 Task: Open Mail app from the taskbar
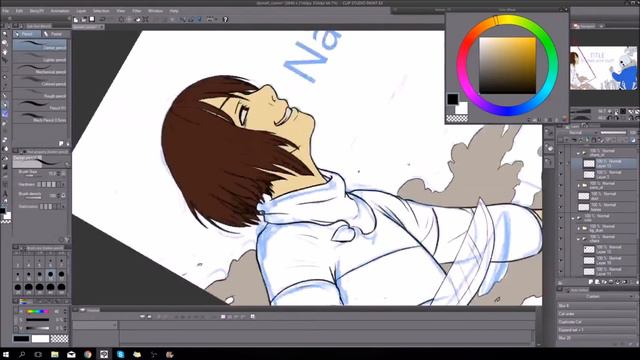71,354
